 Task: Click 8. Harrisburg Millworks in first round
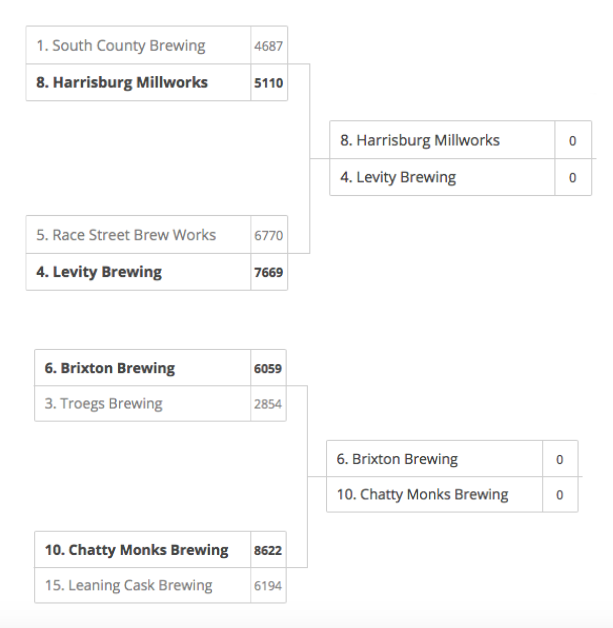pyautogui.click(x=157, y=82)
